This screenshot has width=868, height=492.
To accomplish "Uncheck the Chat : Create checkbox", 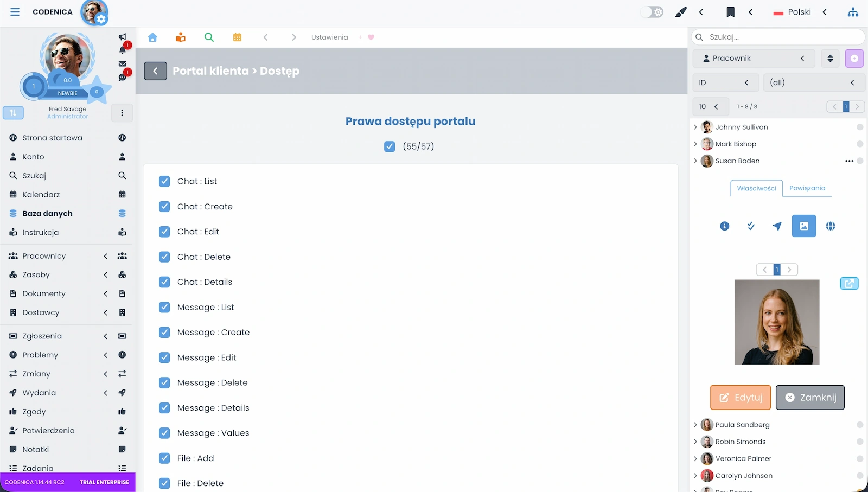I will click(164, 207).
